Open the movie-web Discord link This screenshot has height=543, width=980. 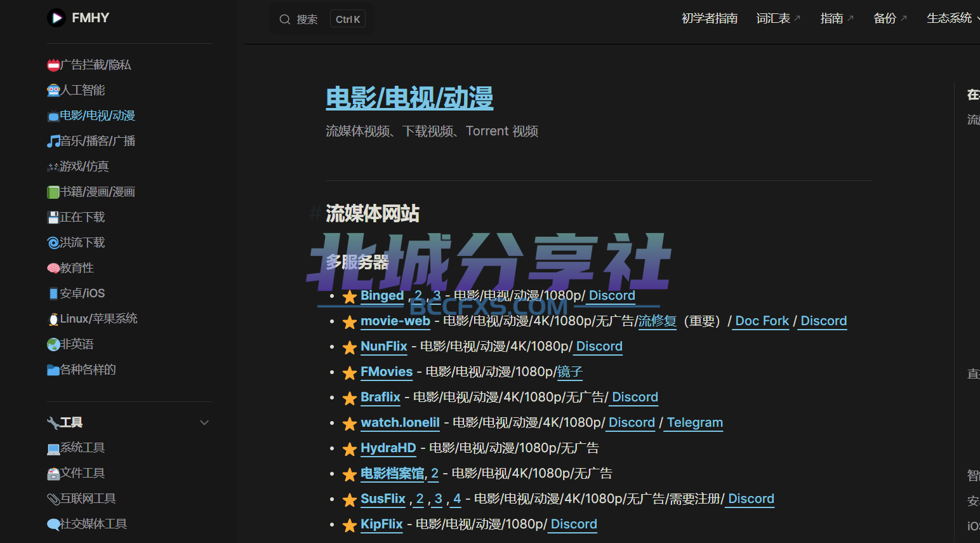[824, 321]
